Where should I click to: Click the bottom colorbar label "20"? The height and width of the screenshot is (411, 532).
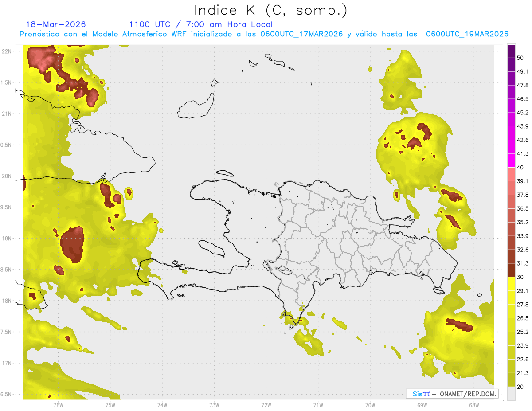[x=521, y=387]
